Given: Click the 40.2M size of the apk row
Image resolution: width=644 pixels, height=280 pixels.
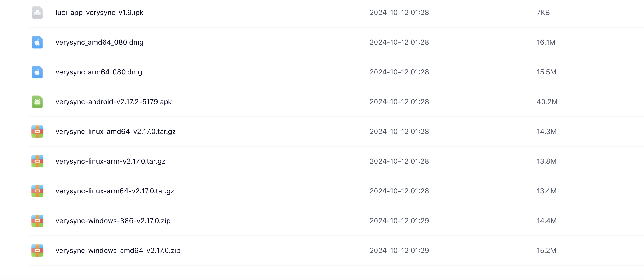Looking at the screenshot, I should click(x=547, y=102).
